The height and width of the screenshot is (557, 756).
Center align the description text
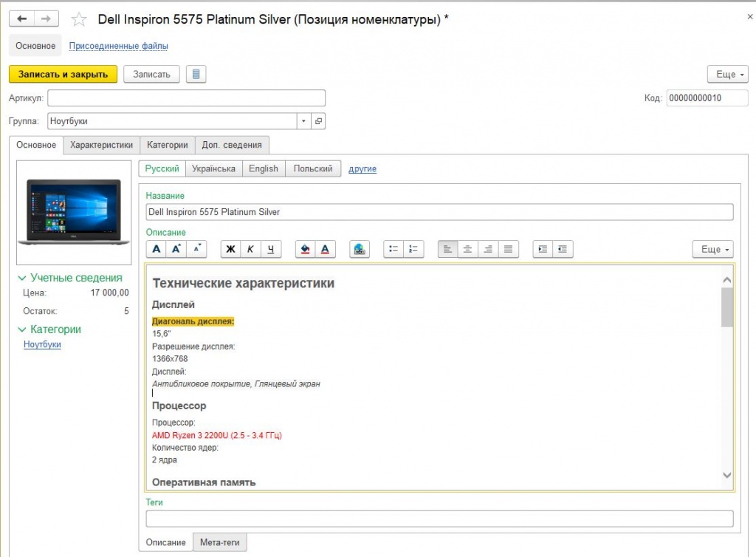(468, 250)
